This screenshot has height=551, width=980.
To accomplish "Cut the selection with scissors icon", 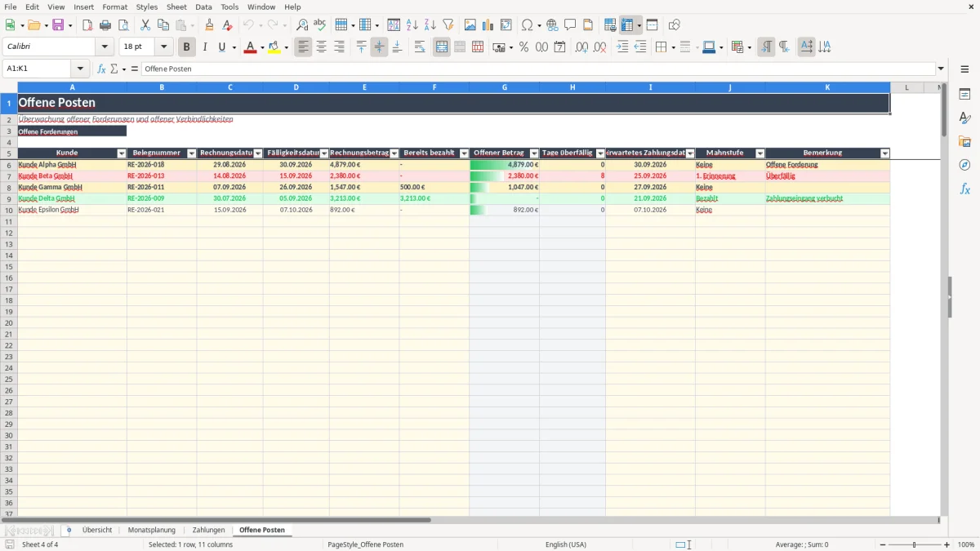I will (145, 25).
